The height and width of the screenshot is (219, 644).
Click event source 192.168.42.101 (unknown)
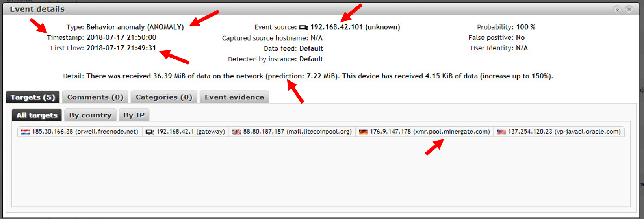[x=355, y=27]
